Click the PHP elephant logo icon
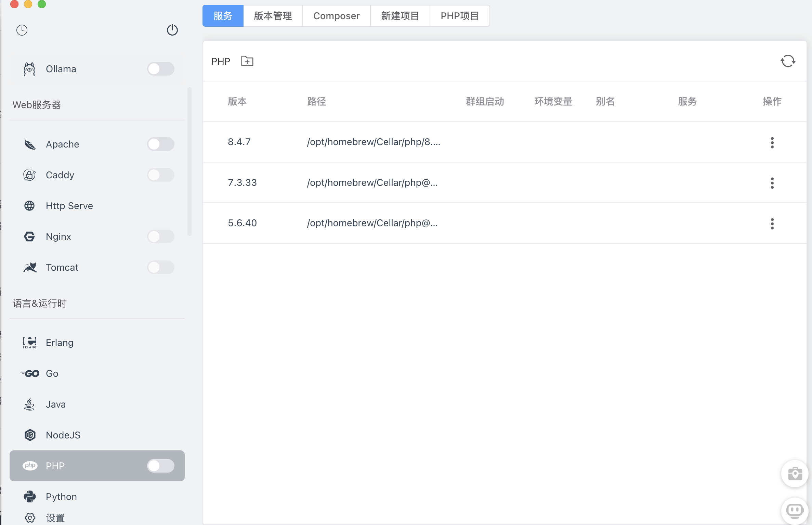This screenshot has width=812, height=525. point(30,466)
